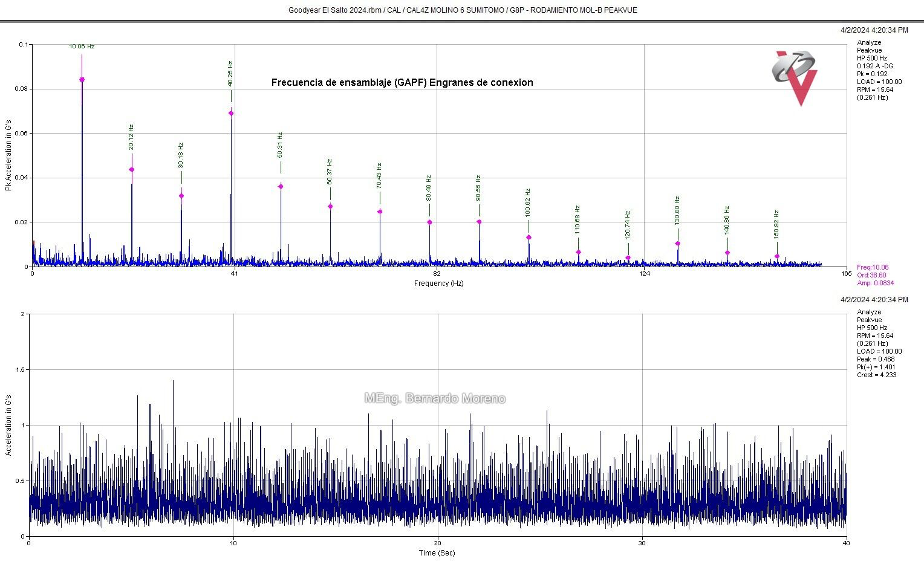
Task: Click the harmonic marker at 60.37 Hz
Action: click(330, 207)
